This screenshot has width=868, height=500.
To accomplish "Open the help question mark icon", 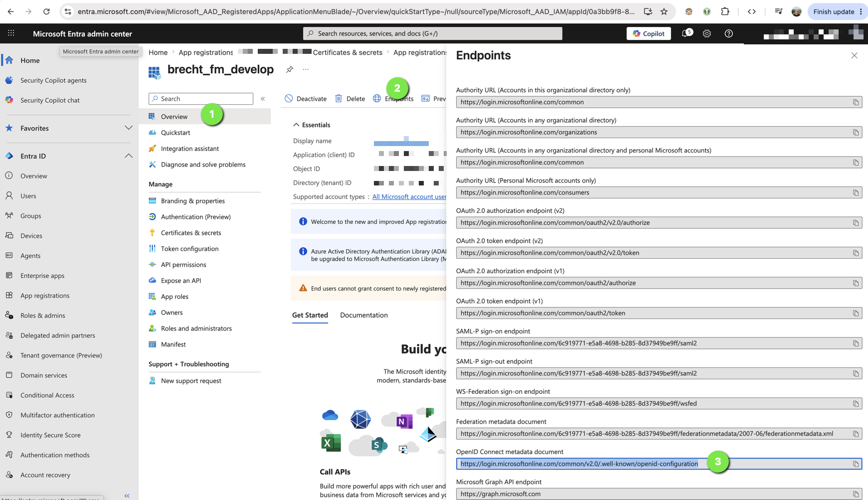I will (729, 33).
